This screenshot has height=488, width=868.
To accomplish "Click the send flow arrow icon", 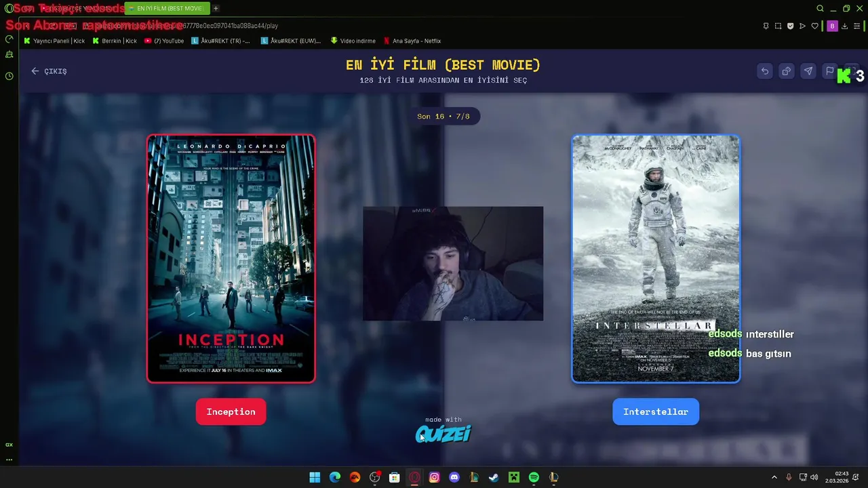I will [802, 26].
